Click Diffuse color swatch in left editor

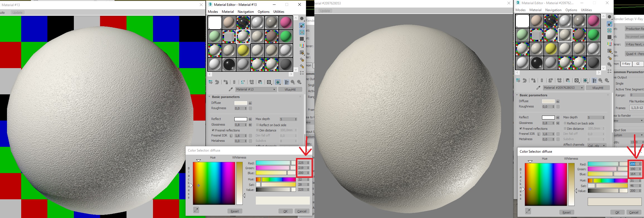(x=240, y=103)
